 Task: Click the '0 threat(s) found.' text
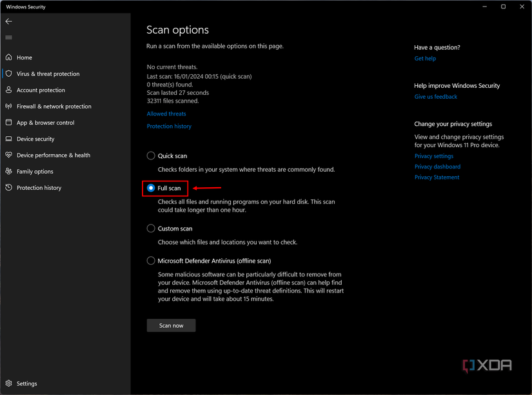click(170, 85)
